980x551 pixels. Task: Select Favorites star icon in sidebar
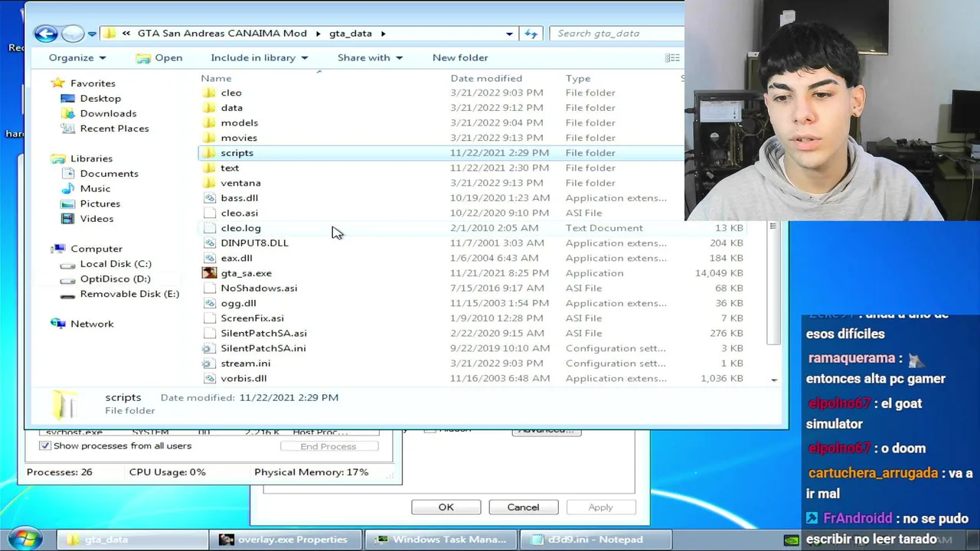pos(57,83)
